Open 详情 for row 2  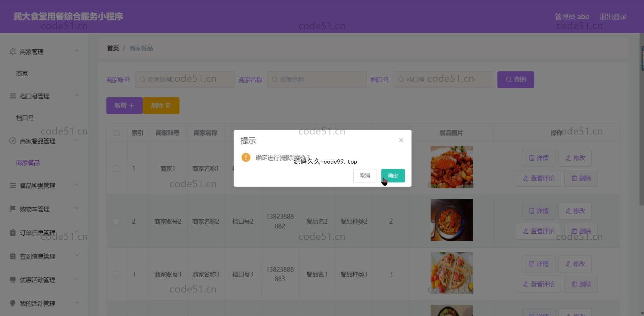[x=538, y=211]
